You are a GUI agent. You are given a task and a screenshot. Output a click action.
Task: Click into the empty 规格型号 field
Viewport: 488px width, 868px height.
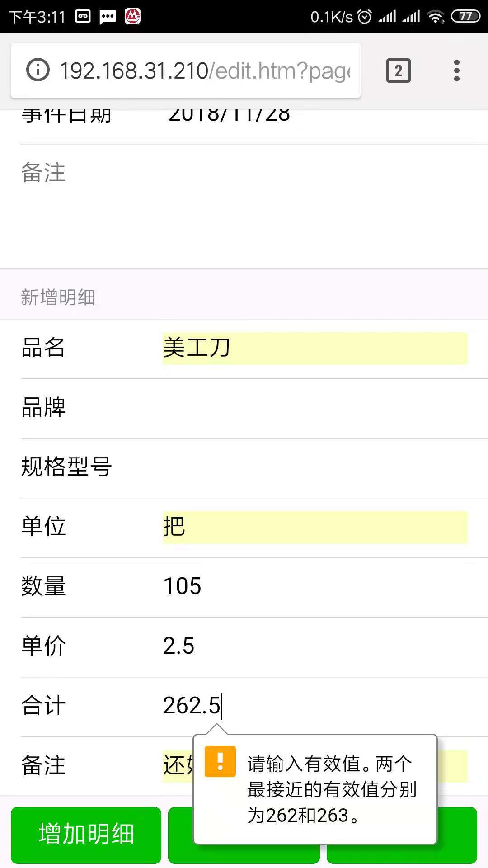pyautogui.click(x=315, y=467)
